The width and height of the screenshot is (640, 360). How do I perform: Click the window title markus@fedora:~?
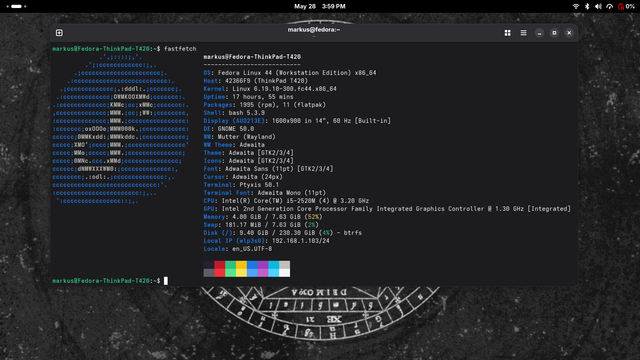(x=314, y=29)
